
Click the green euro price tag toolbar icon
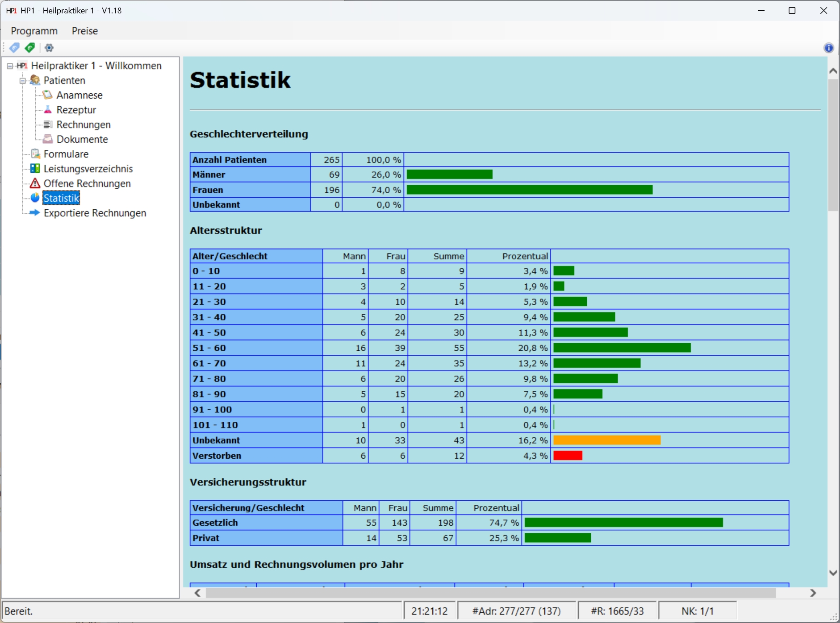pos(30,48)
